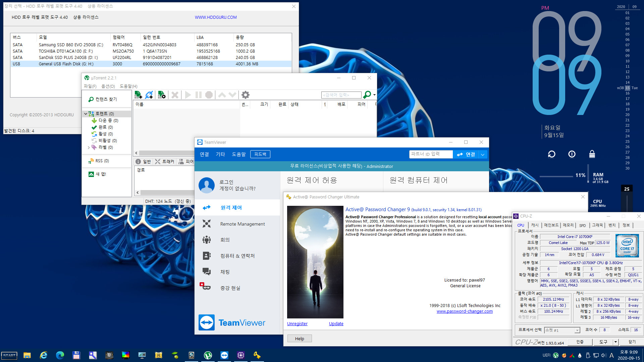644x362 pixels.
Task: Select 원격 제어 in TeamViewer sidebar
Action: coord(237,207)
